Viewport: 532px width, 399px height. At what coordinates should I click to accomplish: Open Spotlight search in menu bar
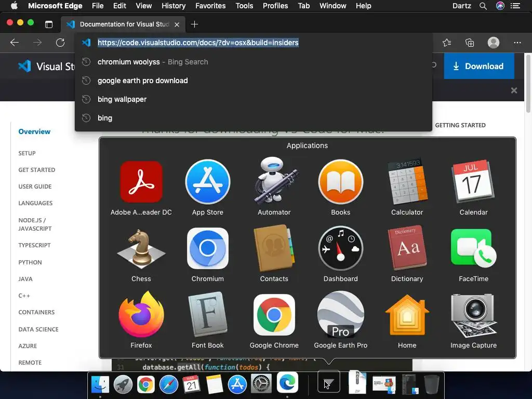[x=483, y=6]
